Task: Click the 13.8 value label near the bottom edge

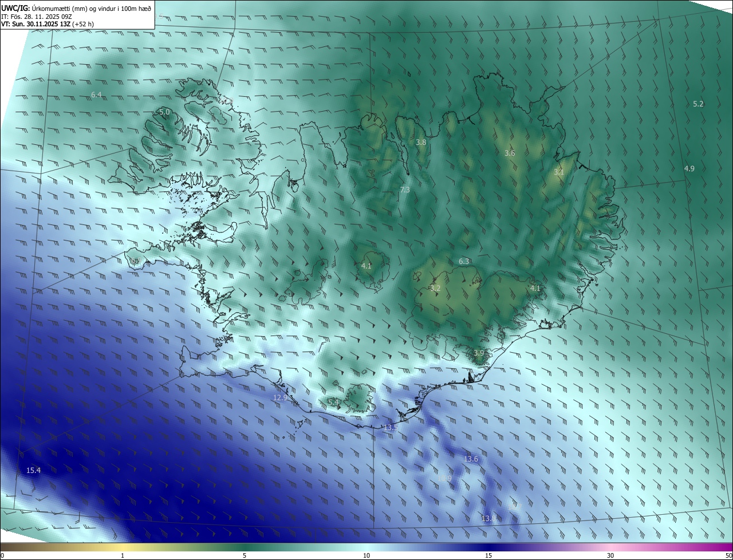Action: (x=488, y=518)
